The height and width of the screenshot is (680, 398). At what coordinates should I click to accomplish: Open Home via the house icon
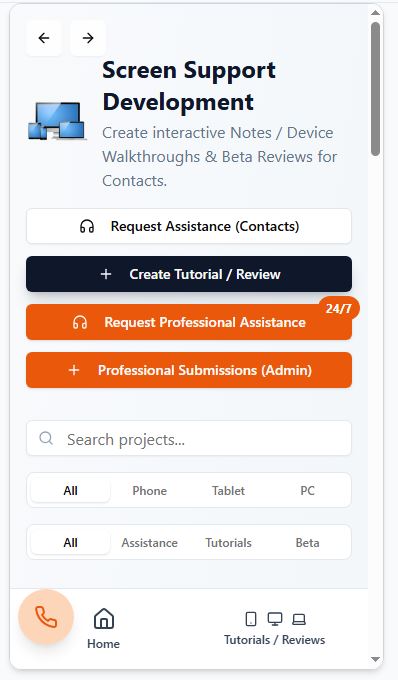pos(104,618)
